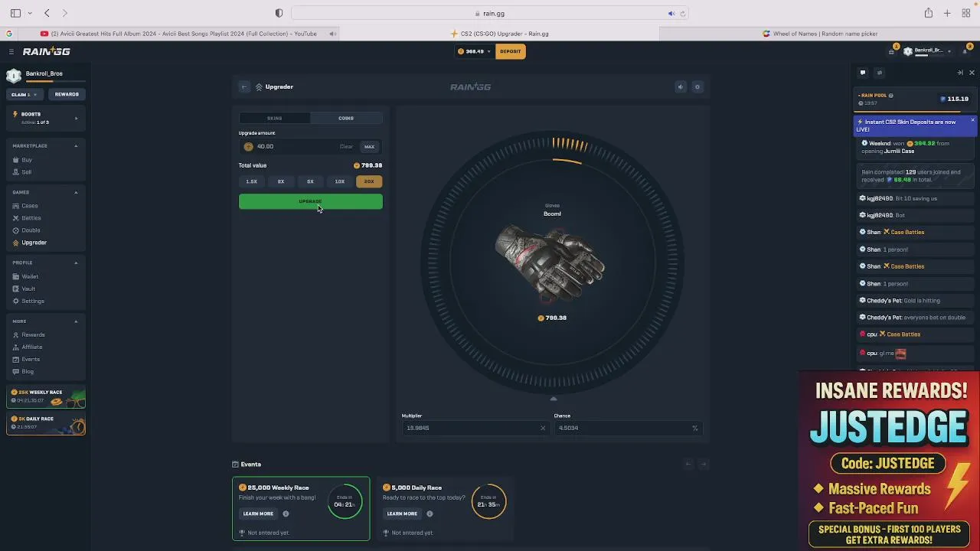980x551 pixels.
Task: Open Affiliate in the More section
Action: pyautogui.click(x=31, y=347)
